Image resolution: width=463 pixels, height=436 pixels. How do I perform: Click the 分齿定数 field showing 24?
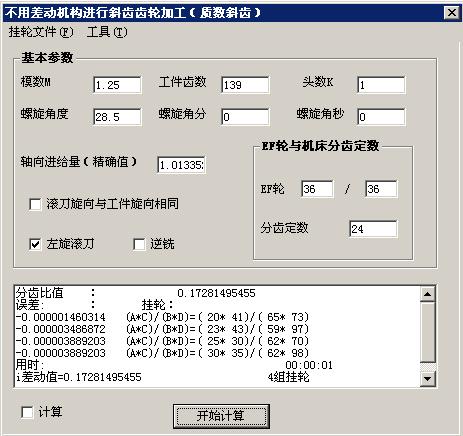(x=373, y=229)
